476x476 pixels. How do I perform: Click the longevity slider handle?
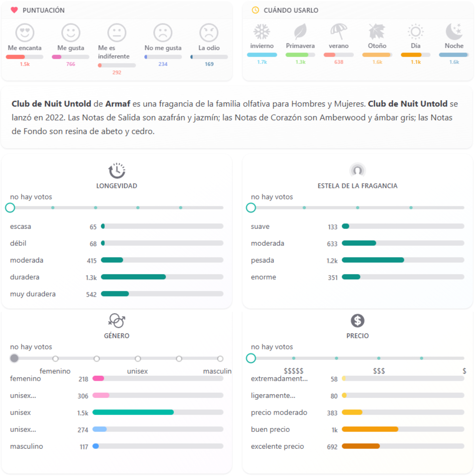(x=10, y=208)
